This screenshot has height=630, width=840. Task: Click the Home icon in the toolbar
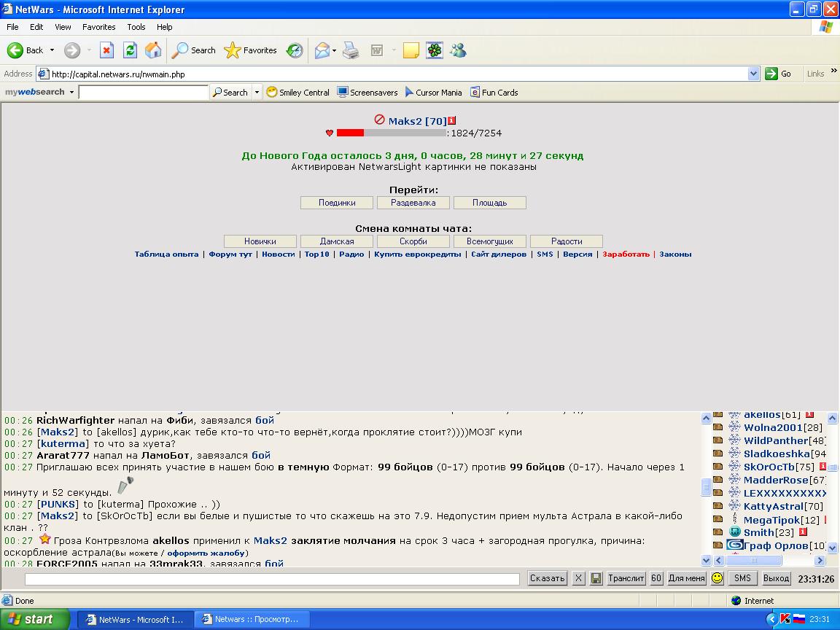(x=153, y=50)
